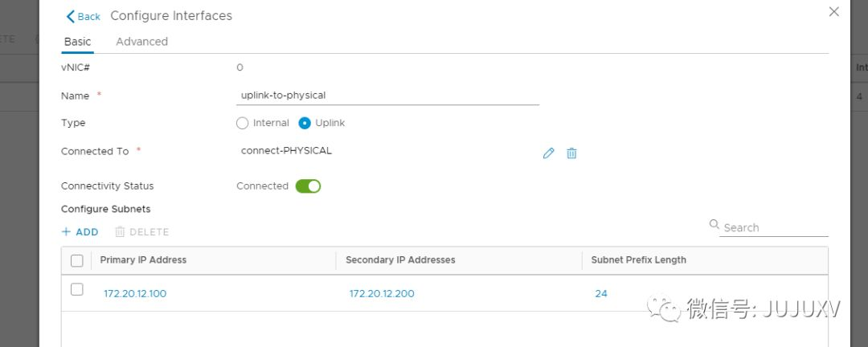
Task: Click the DELETE subnet button
Action: [142, 232]
